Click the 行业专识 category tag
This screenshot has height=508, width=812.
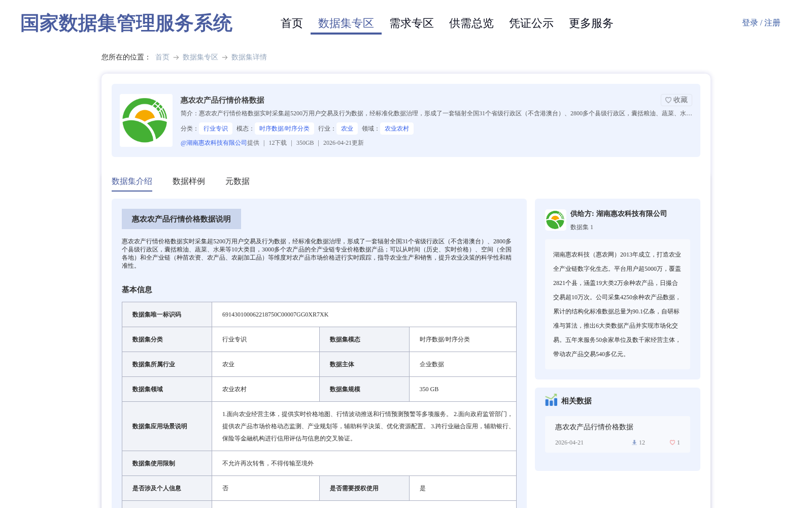216,129
